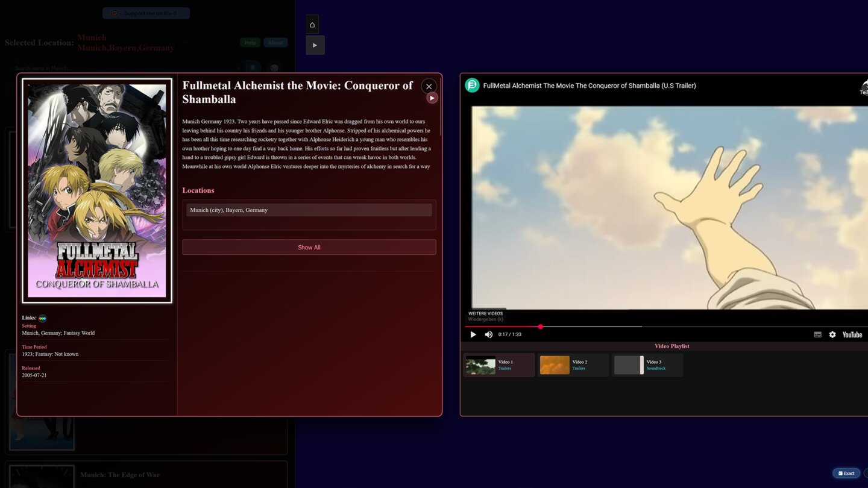Screen dimensions: 868x488
Task: Play the trailer video
Action: tap(473, 335)
